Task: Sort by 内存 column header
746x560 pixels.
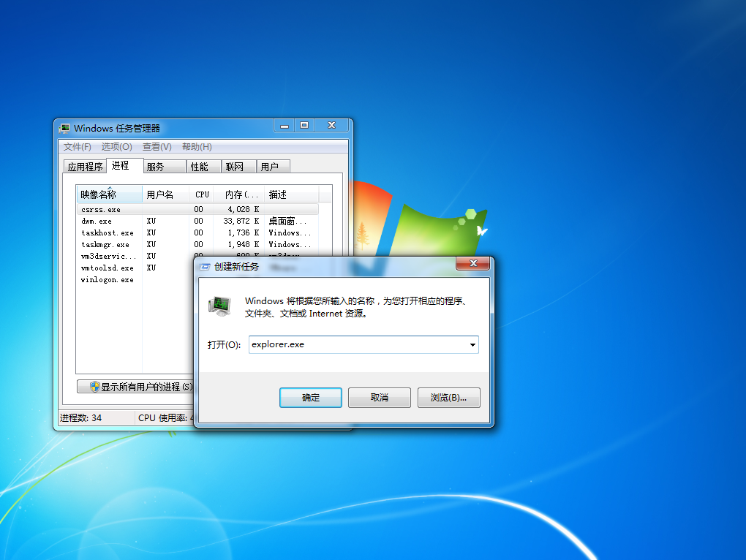Action: (x=240, y=194)
